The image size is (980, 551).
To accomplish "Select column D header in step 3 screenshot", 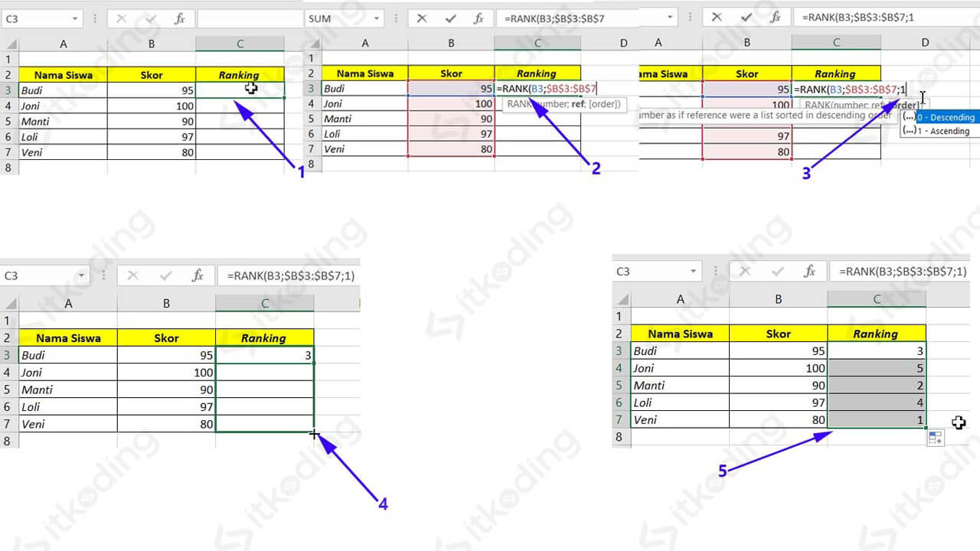I will coord(925,43).
